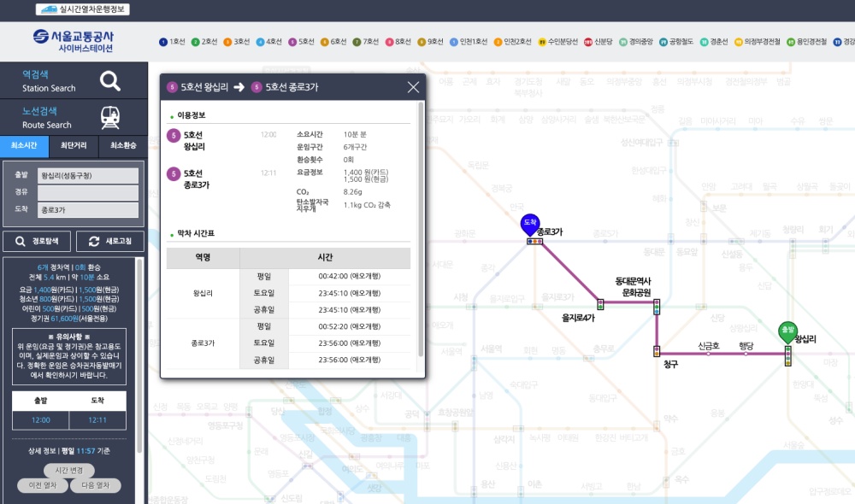Click the green 출발 marker on the map
Image resolution: width=855 pixels, height=504 pixels.
point(788,331)
